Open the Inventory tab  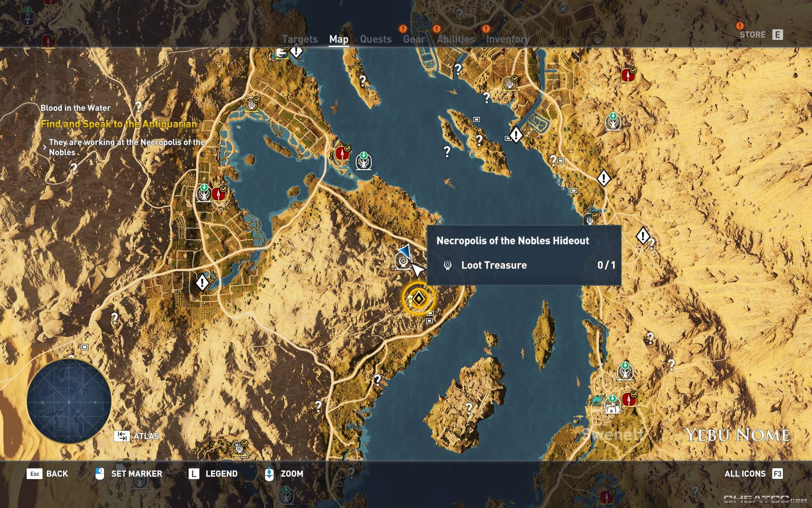(x=507, y=39)
